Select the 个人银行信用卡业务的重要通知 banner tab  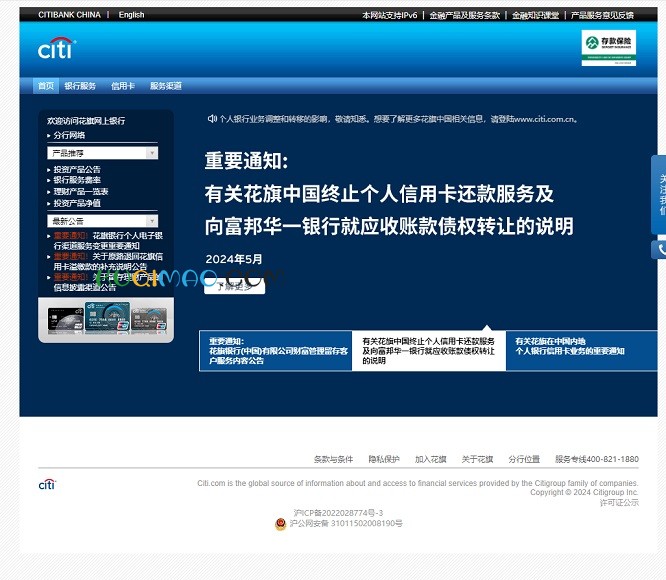coord(581,351)
